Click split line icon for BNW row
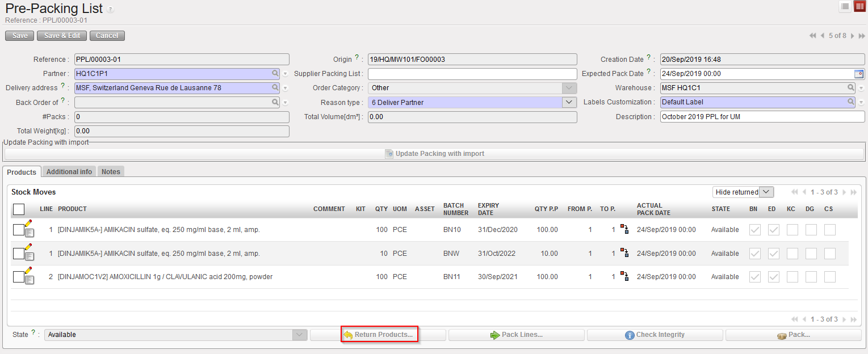The image size is (868, 354). tap(624, 253)
